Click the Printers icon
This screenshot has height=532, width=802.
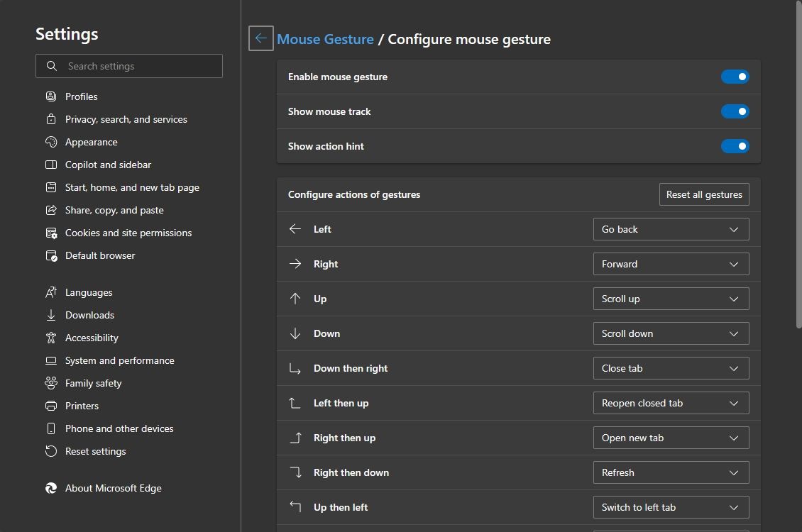(x=52, y=406)
